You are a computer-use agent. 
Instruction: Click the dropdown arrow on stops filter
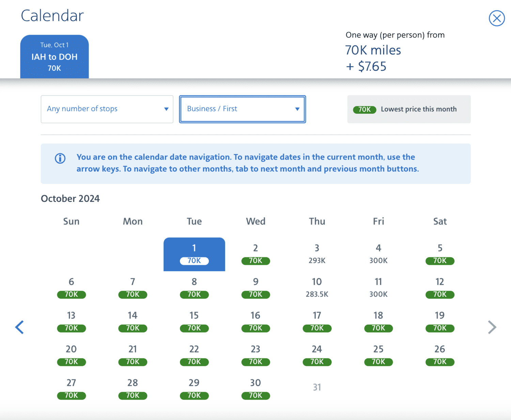[x=166, y=109]
